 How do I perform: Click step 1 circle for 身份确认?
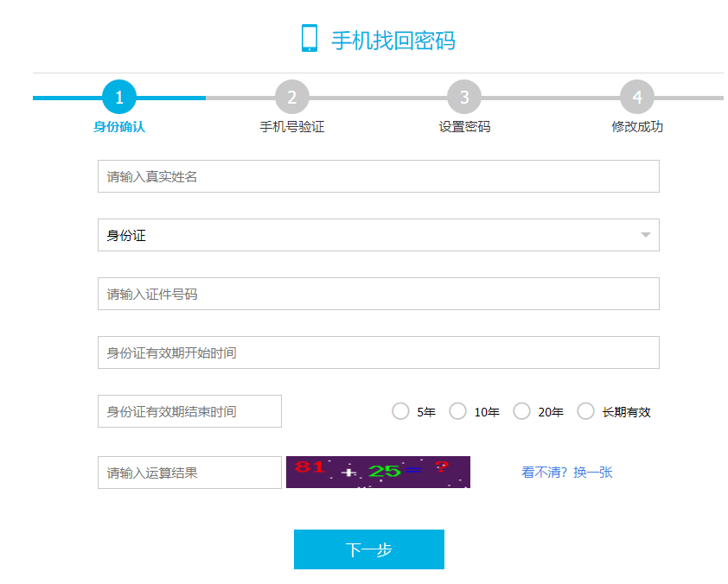pos(118,98)
